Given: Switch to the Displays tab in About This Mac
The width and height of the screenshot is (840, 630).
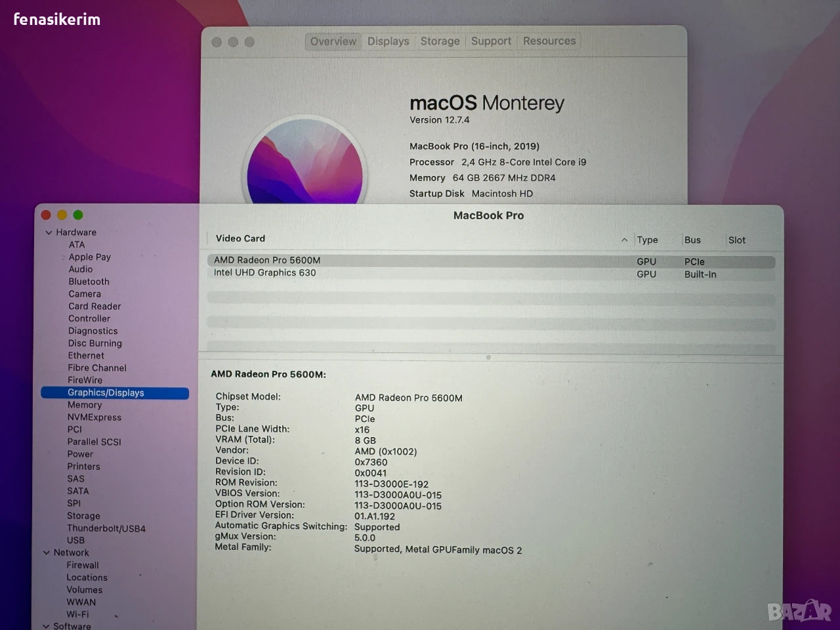Looking at the screenshot, I should [388, 41].
